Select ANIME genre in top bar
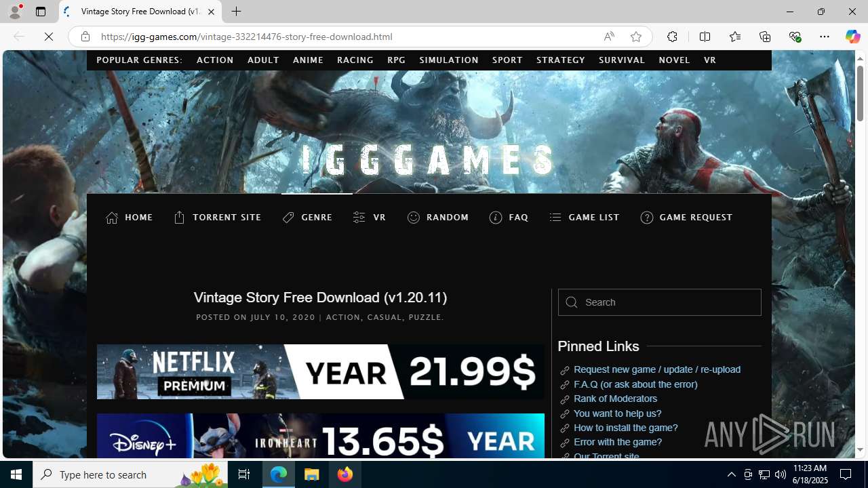The height and width of the screenshot is (488, 868). coord(308,60)
